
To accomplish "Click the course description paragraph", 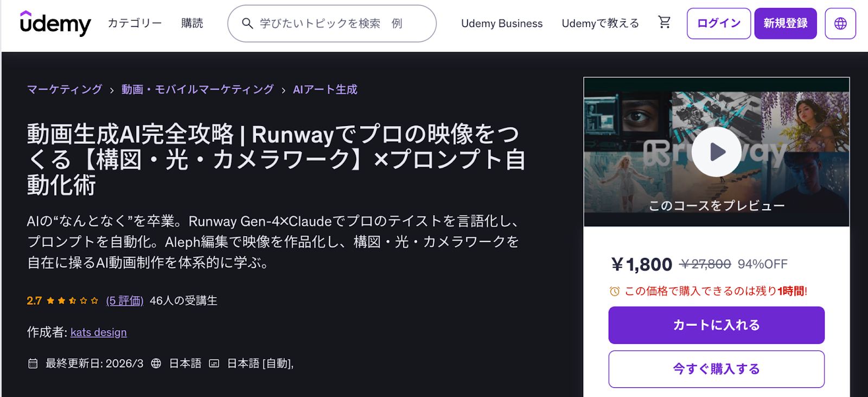I will (x=273, y=242).
